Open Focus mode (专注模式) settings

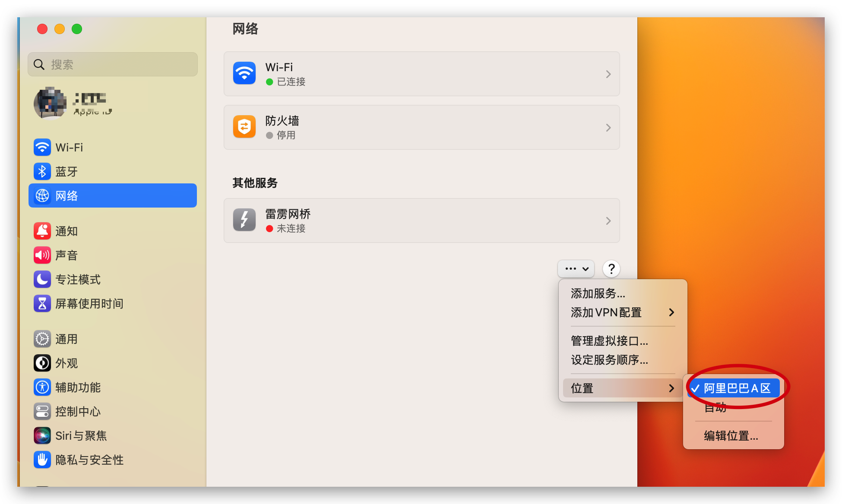point(78,280)
